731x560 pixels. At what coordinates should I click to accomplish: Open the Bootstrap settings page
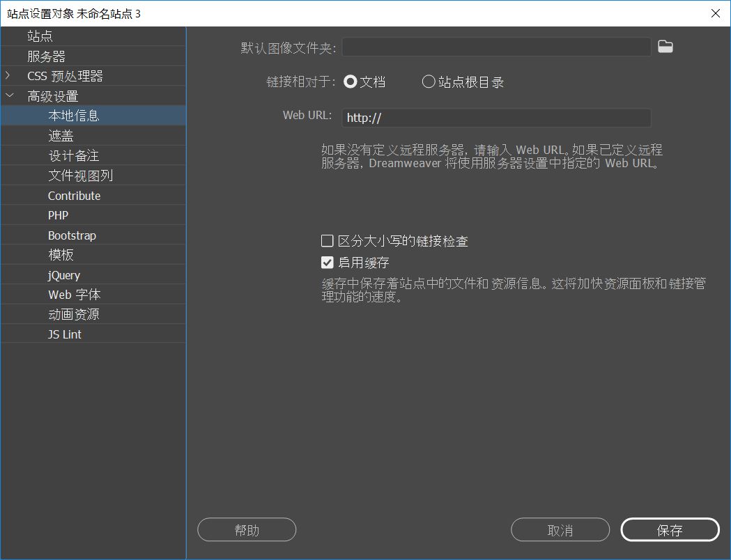click(93, 235)
